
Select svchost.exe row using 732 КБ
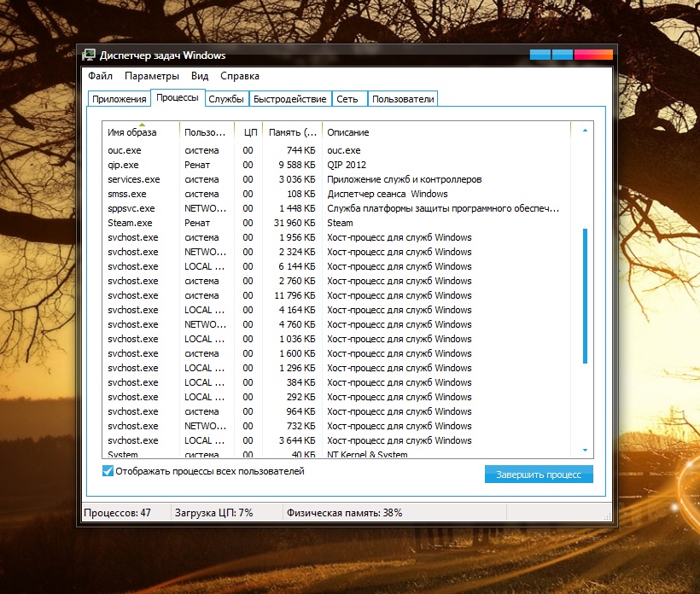[336, 426]
